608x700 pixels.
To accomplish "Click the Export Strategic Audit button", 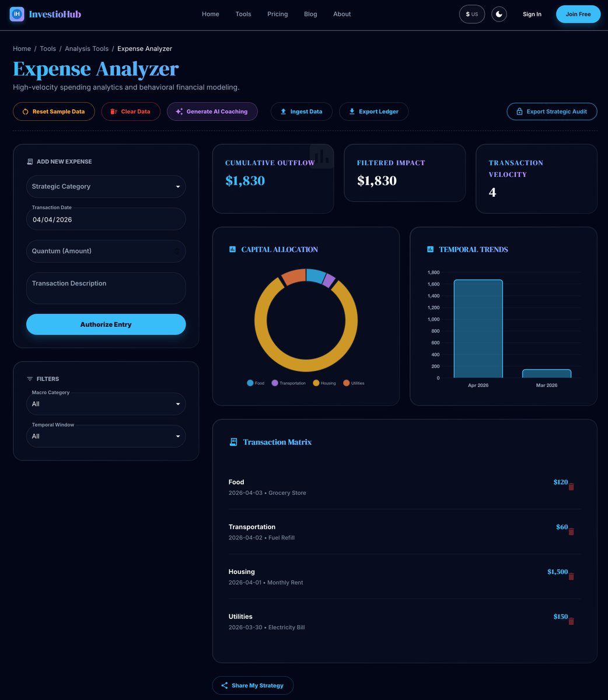I will pyautogui.click(x=551, y=111).
